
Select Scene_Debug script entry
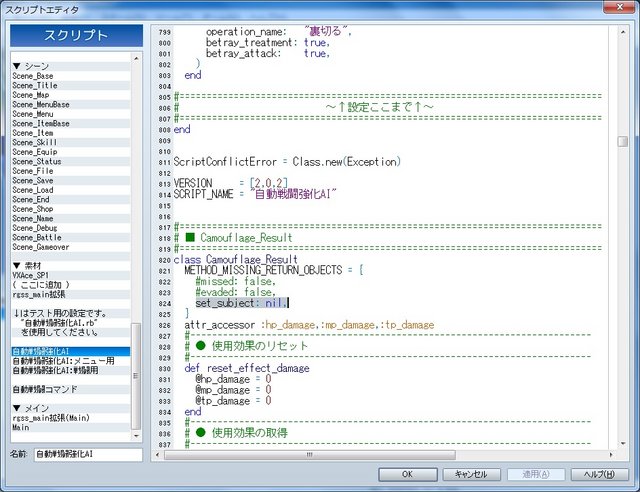click(71, 228)
